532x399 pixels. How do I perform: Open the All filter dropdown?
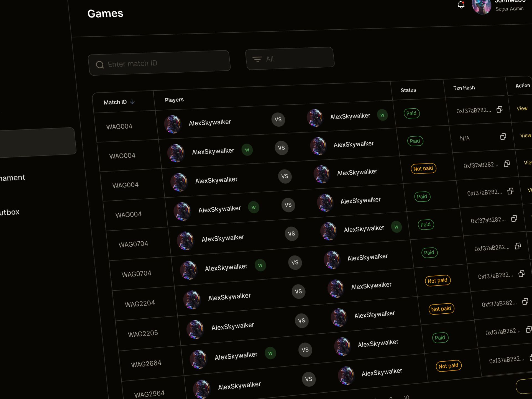click(290, 58)
